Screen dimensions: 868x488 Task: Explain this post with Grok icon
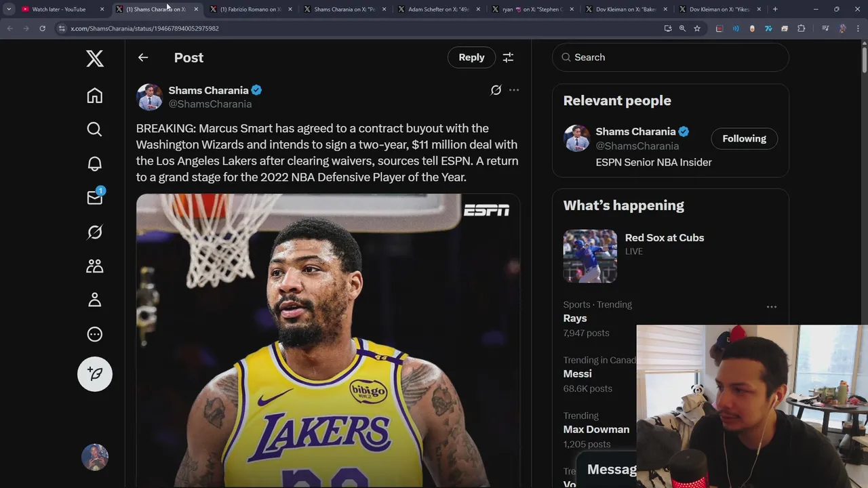tap(496, 90)
